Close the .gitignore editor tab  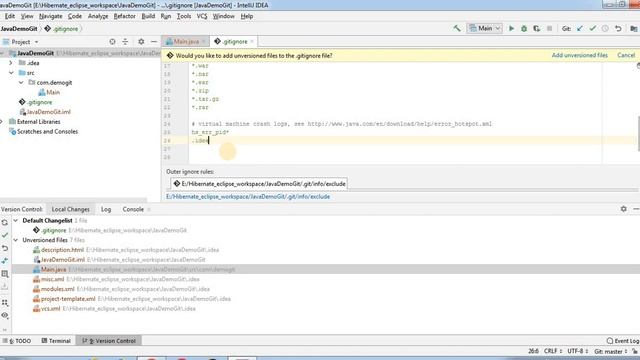point(252,42)
